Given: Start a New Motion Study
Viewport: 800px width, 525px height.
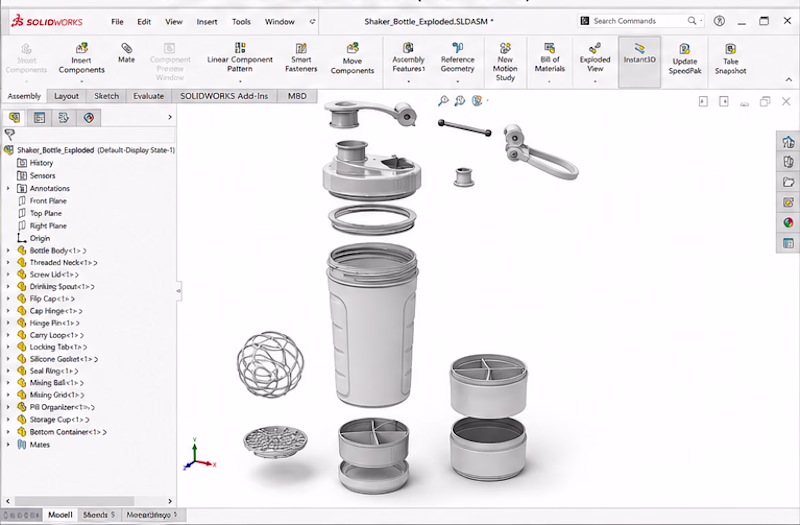Looking at the screenshot, I should [x=505, y=62].
